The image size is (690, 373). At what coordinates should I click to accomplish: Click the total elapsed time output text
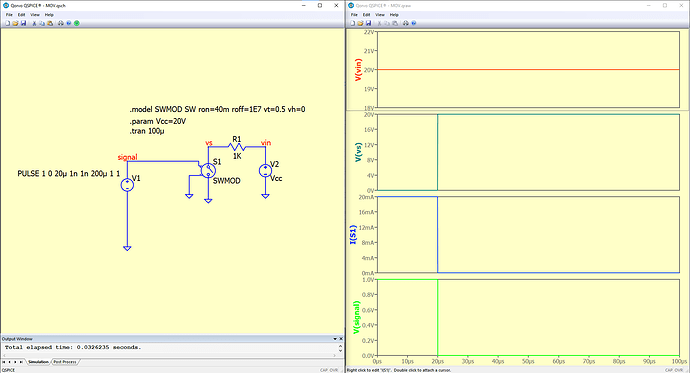click(73, 347)
